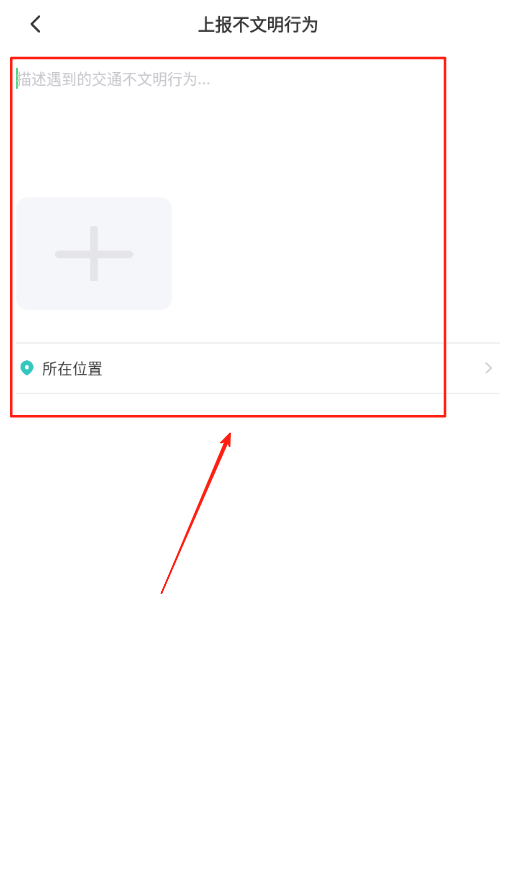Screen dimensions: 516x894
Task: Tap the arrow at the end of 所在位置
Action: (489, 368)
